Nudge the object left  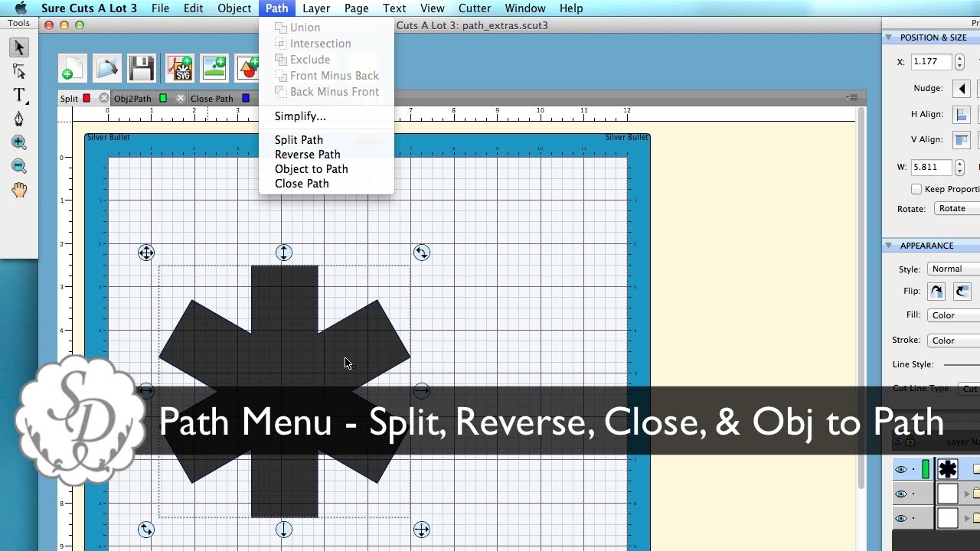962,89
